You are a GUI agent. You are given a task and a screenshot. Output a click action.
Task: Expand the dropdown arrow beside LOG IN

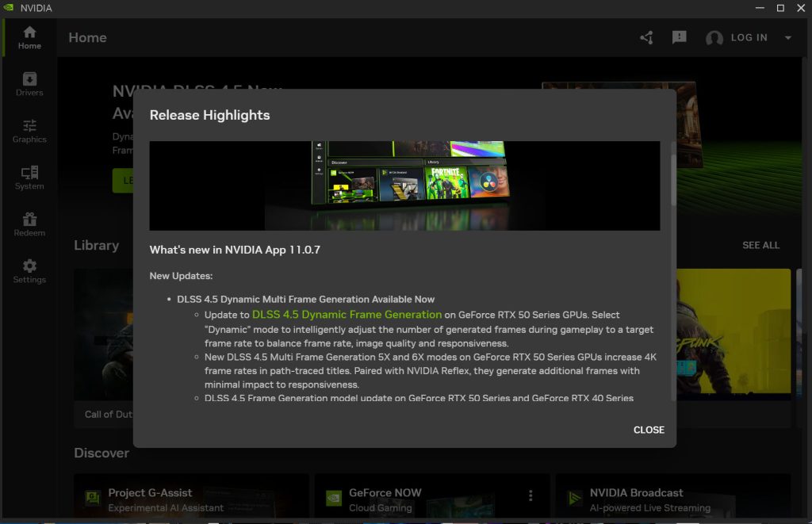pos(787,37)
